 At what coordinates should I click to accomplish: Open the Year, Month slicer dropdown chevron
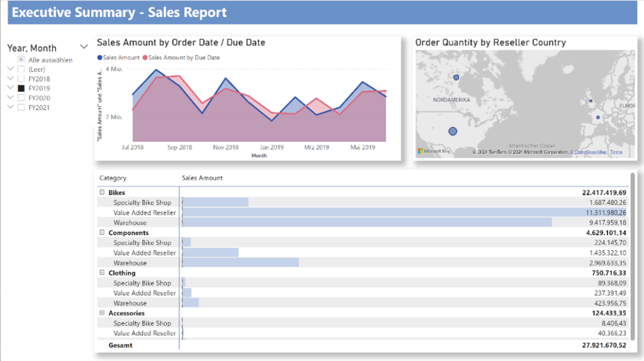(x=84, y=47)
